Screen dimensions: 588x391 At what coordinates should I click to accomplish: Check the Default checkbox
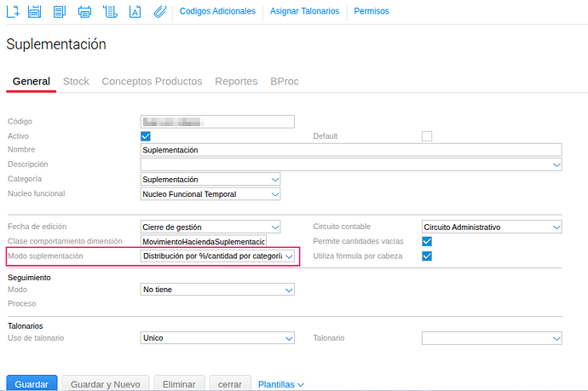pos(427,136)
